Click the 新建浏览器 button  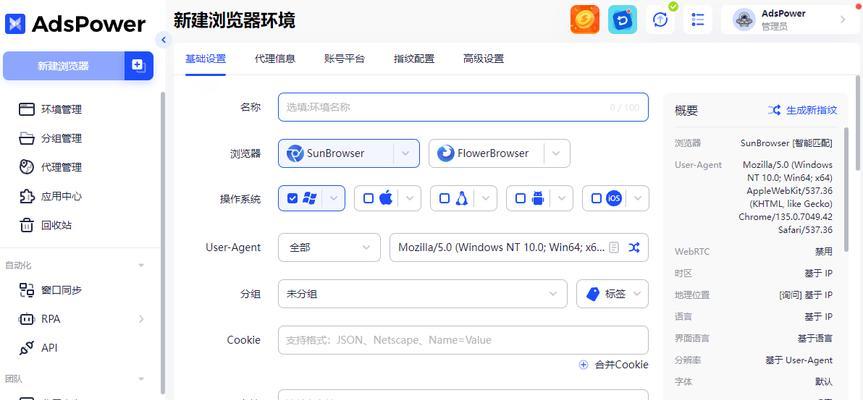(64, 65)
